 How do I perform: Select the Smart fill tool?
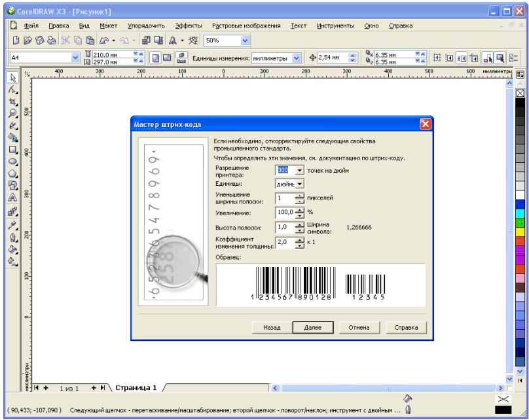click(12, 137)
